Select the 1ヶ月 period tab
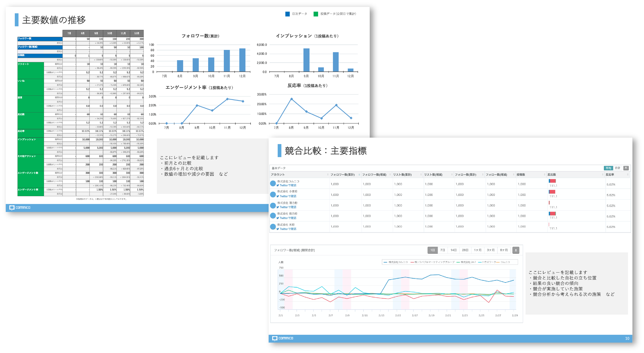 pos(478,250)
